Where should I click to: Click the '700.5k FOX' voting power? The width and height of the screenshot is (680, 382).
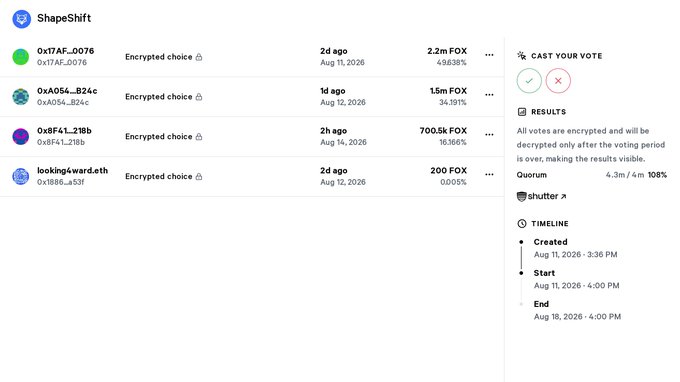(x=443, y=131)
